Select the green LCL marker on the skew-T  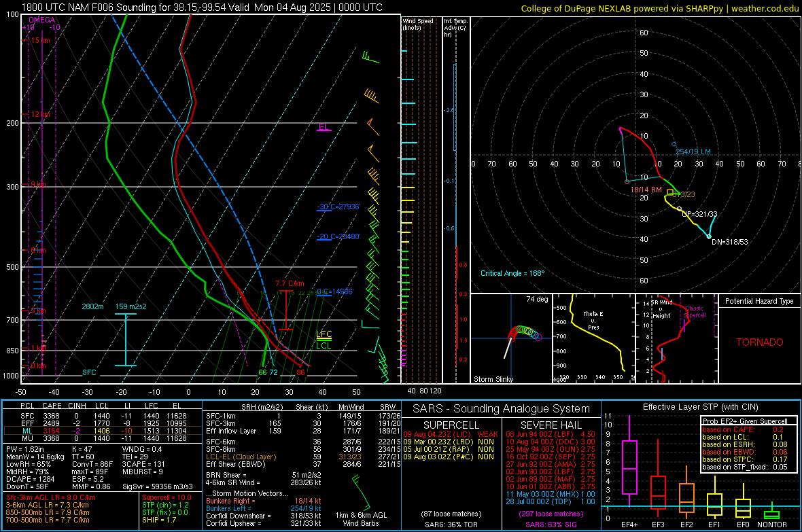[x=324, y=346]
